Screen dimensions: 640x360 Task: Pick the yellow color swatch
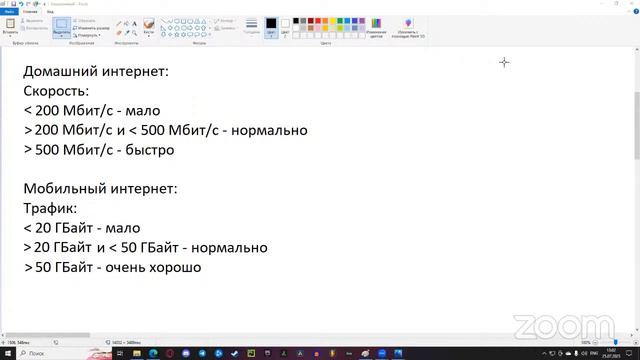pos(333,21)
